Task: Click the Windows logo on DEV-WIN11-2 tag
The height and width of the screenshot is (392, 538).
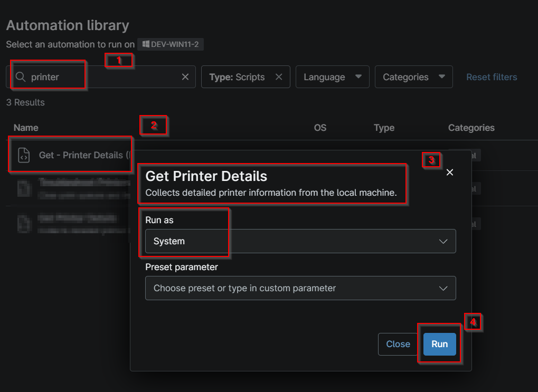Action: 146,44
